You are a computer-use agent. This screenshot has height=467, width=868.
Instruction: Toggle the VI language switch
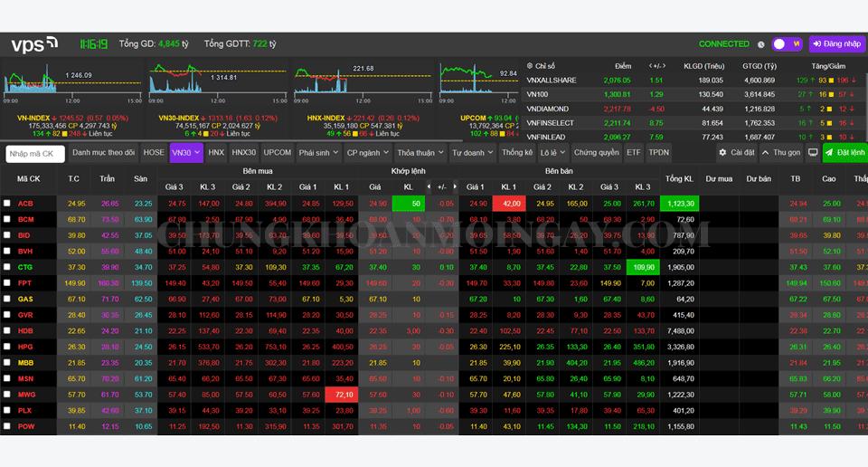[787, 44]
